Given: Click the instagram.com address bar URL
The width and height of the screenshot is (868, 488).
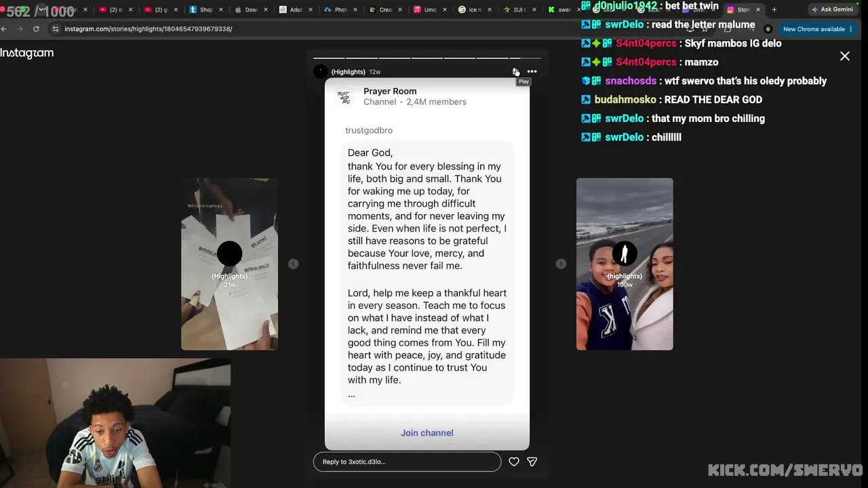Looking at the screenshot, I should [x=149, y=29].
